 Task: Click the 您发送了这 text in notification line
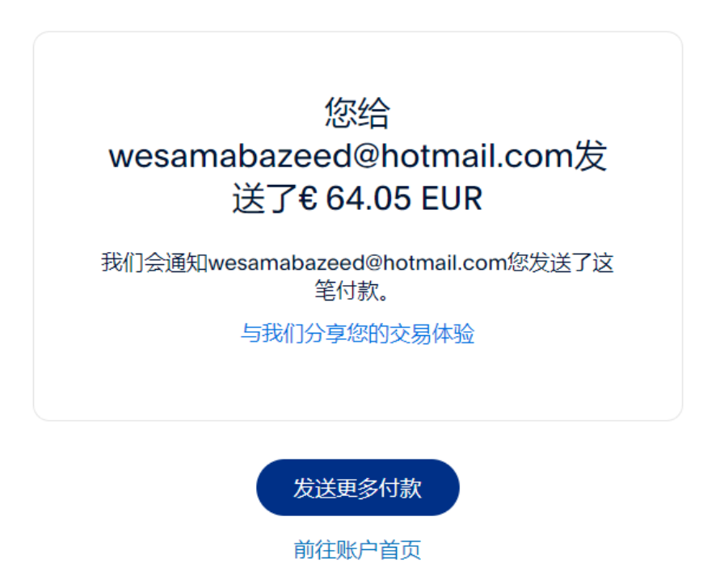561,262
